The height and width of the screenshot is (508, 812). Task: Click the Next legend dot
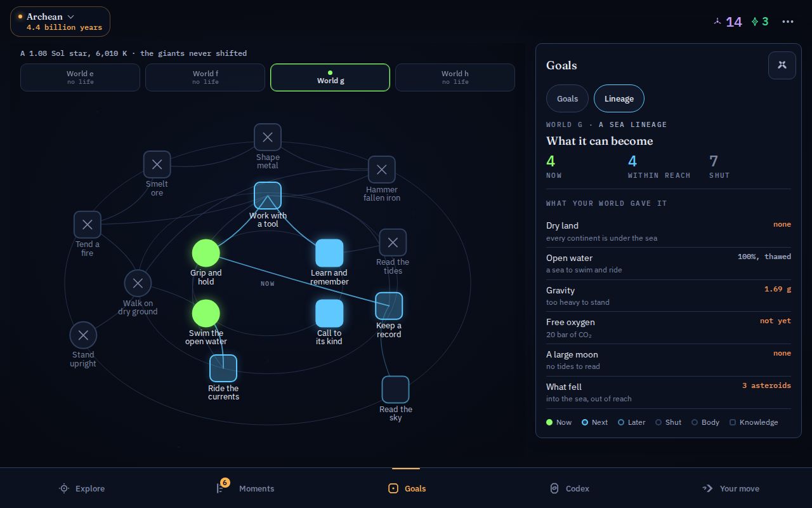tap(585, 422)
